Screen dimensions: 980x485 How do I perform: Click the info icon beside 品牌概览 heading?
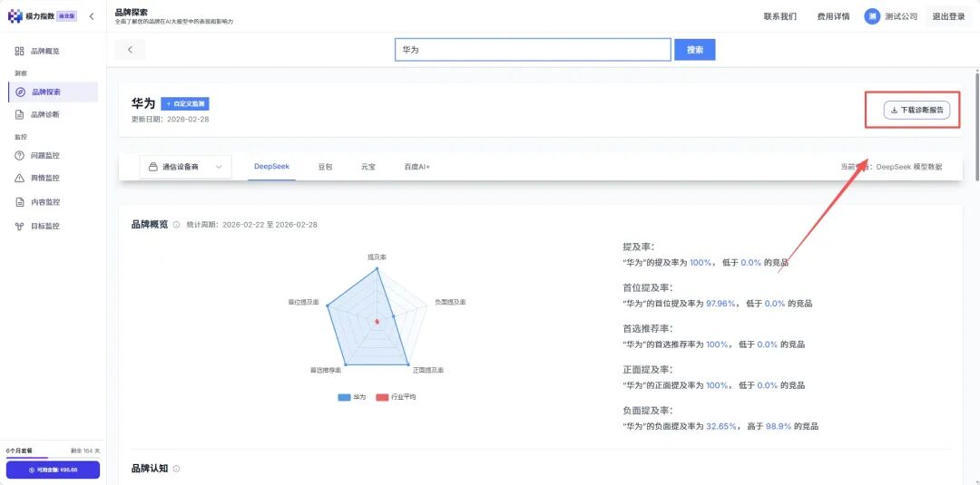(x=176, y=225)
